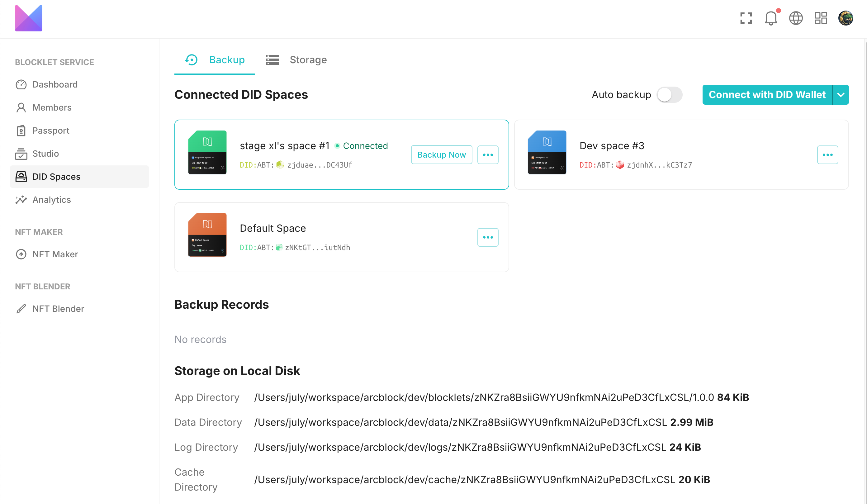Select the Backup tab
The height and width of the screenshot is (504, 867).
click(215, 60)
